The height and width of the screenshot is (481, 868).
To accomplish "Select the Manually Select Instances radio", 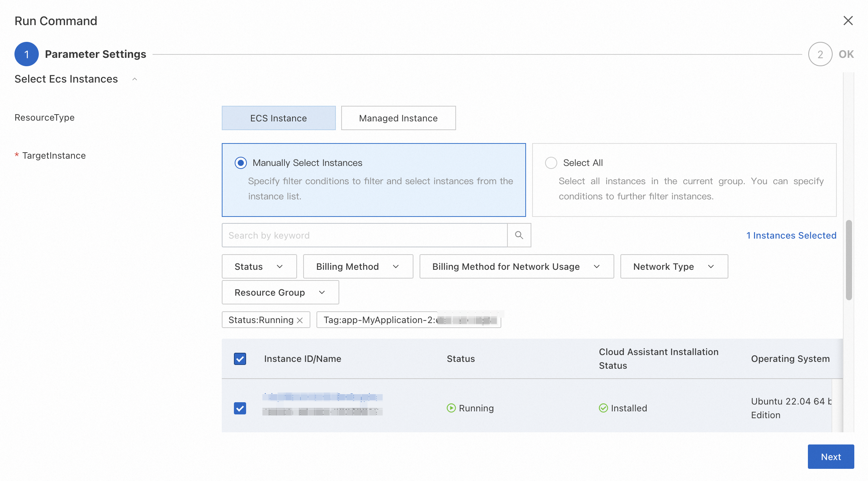I will coord(240,163).
